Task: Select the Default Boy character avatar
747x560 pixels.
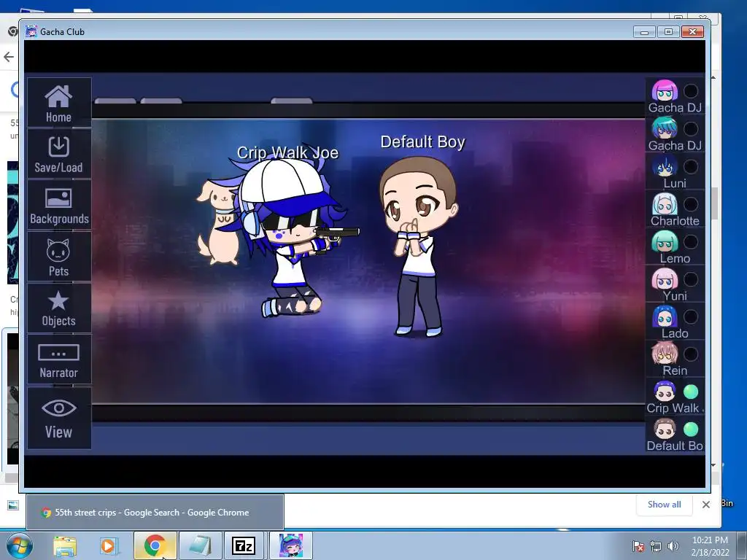Action: 665,429
